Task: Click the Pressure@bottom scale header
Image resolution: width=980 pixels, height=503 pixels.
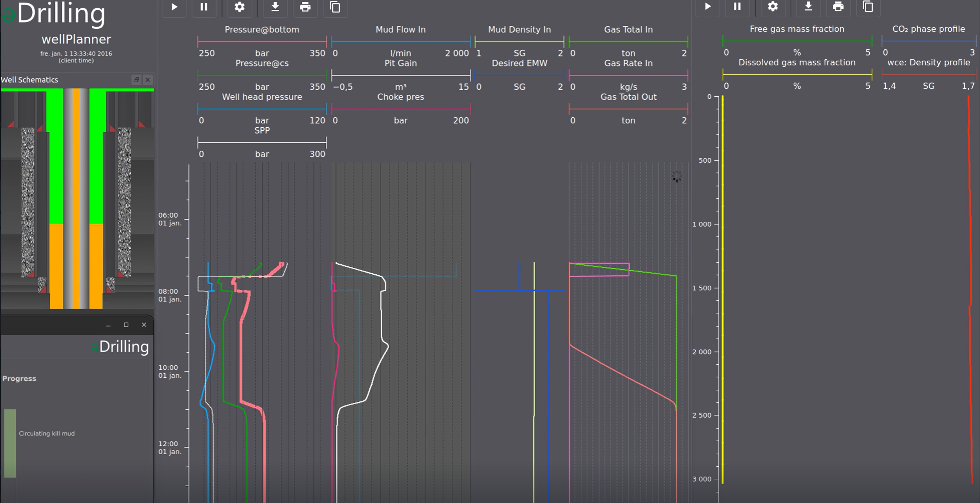Action: pyautogui.click(x=262, y=30)
